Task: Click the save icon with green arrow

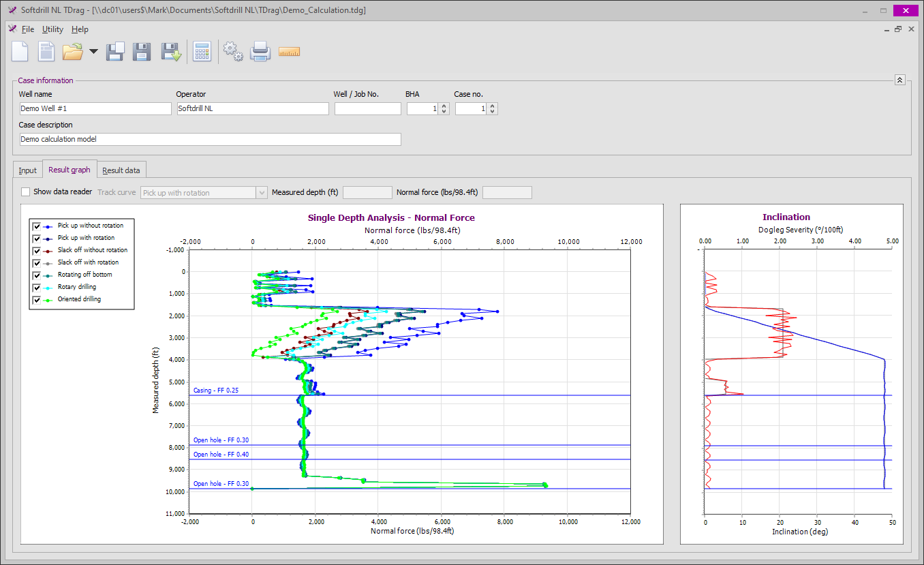Action: tap(170, 52)
